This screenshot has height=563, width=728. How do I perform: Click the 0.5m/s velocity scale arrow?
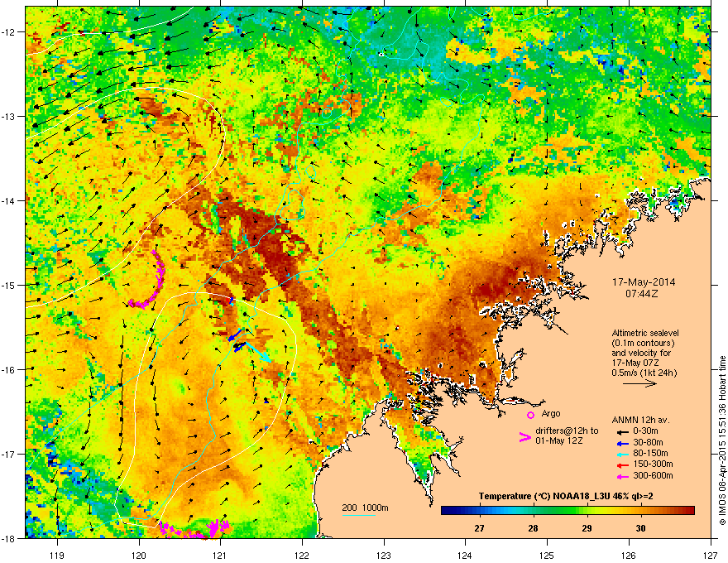coord(639,383)
